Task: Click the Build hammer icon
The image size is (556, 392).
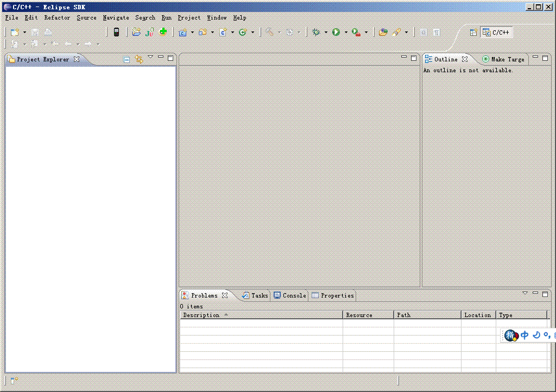Action: tap(269, 32)
